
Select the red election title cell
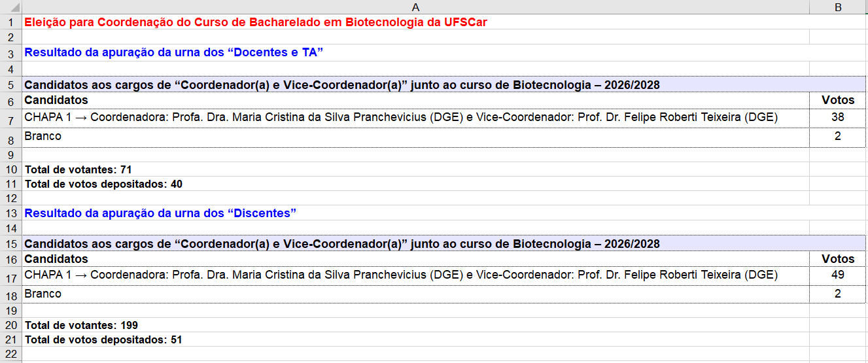[415, 22]
